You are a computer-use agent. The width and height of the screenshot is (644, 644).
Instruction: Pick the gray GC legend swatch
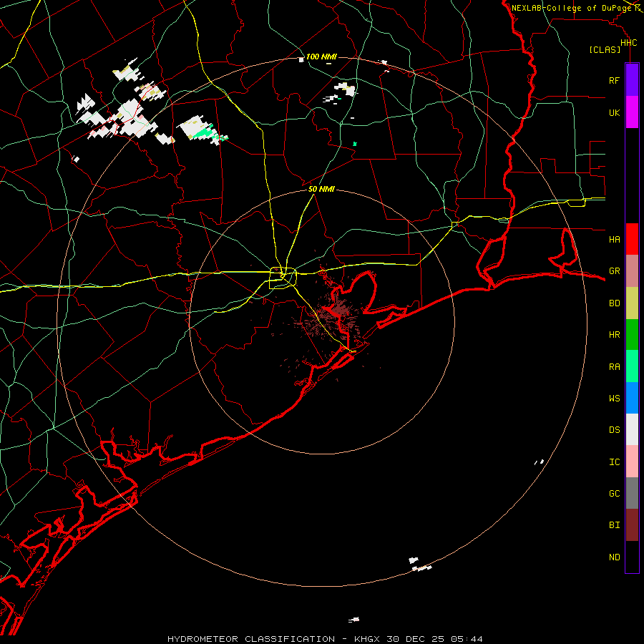pos(632,493)
